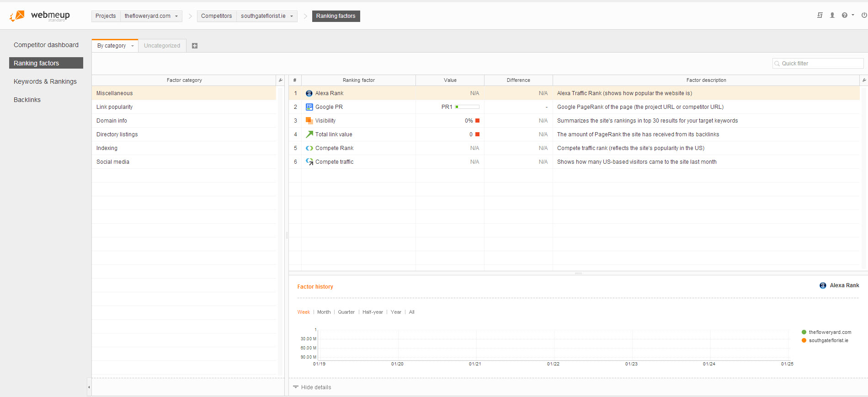868x397 pixels.
Task: Click the Hide details toggle icon
Action: (x=296, y=387)
